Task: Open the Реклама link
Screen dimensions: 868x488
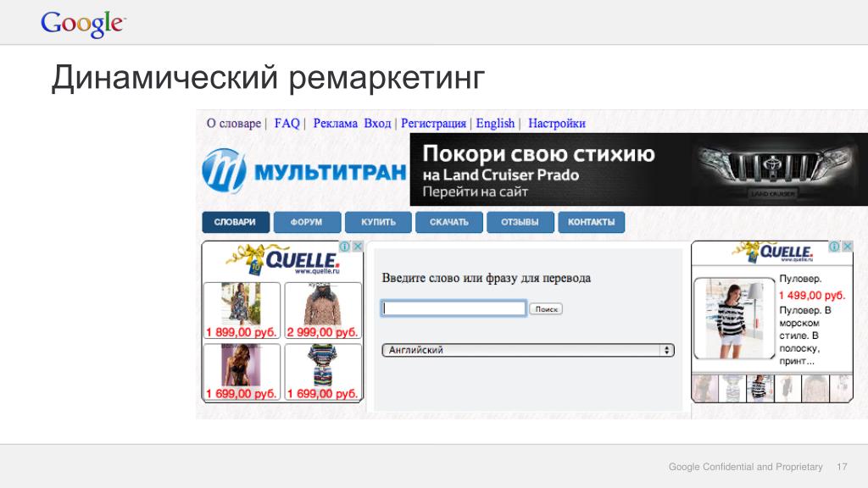Action: point(336,124)
